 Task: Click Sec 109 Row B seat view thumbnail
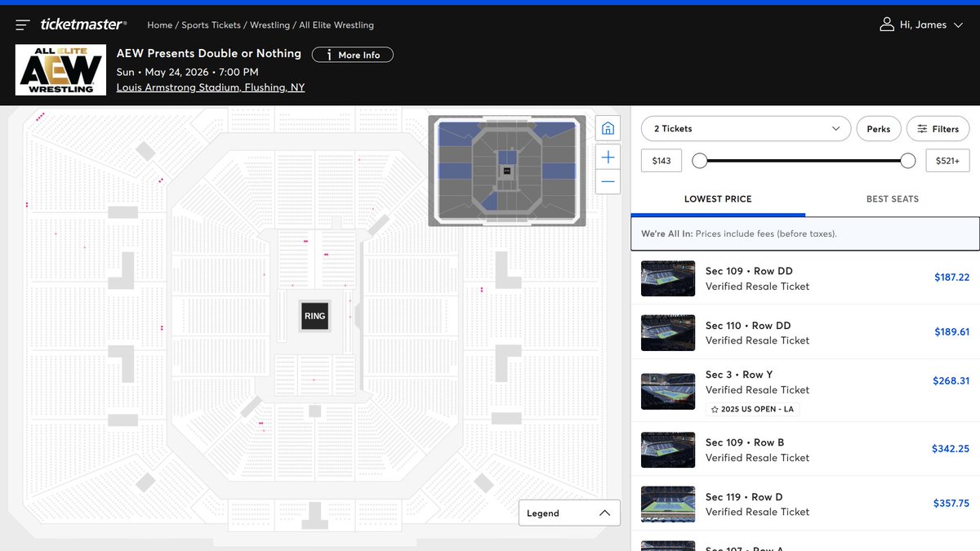point(668,450)
